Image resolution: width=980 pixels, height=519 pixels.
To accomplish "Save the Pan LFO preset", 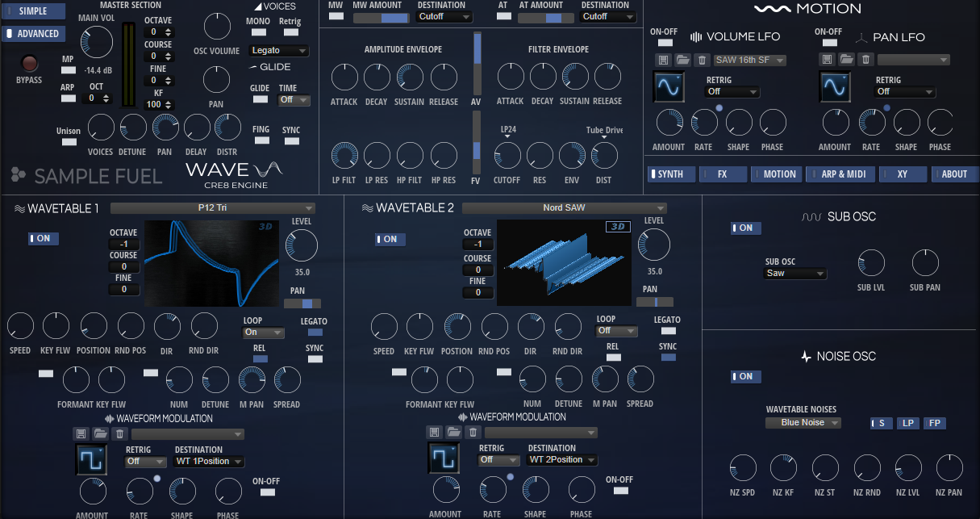I will click(x=827, y=60).
